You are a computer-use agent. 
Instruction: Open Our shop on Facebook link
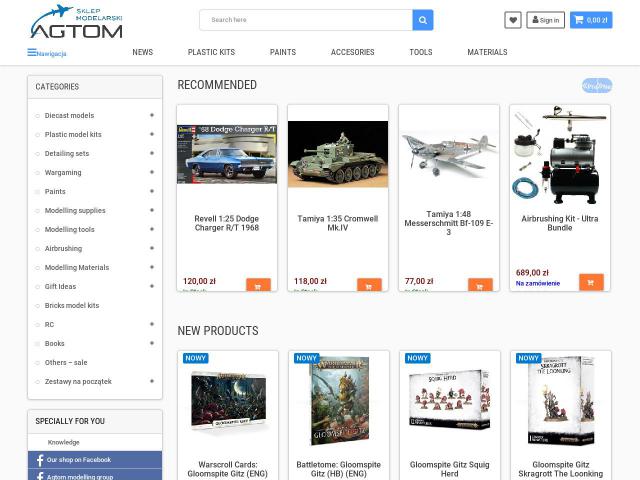(95, 460)
